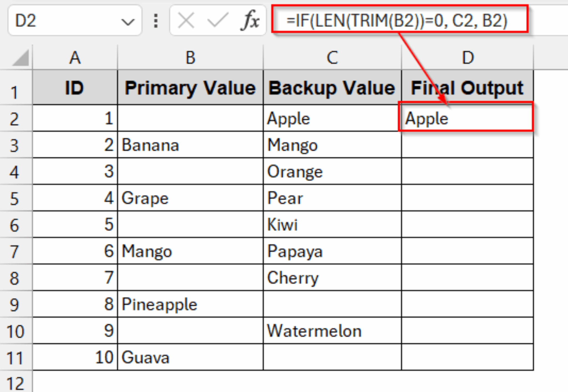Open the Name Box dropdown arrow
The height and width of the screenshot is (392, 568).
click(x=128, y=21)
